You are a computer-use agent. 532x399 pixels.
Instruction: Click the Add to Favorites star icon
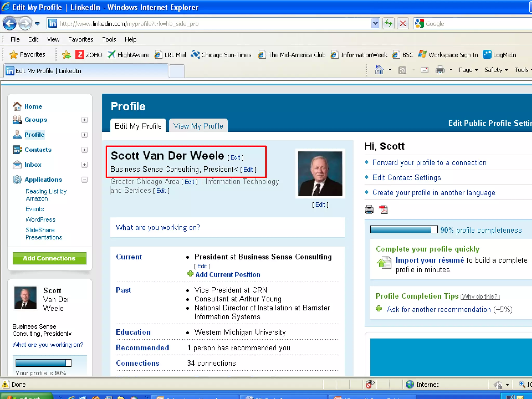(66, 55)
